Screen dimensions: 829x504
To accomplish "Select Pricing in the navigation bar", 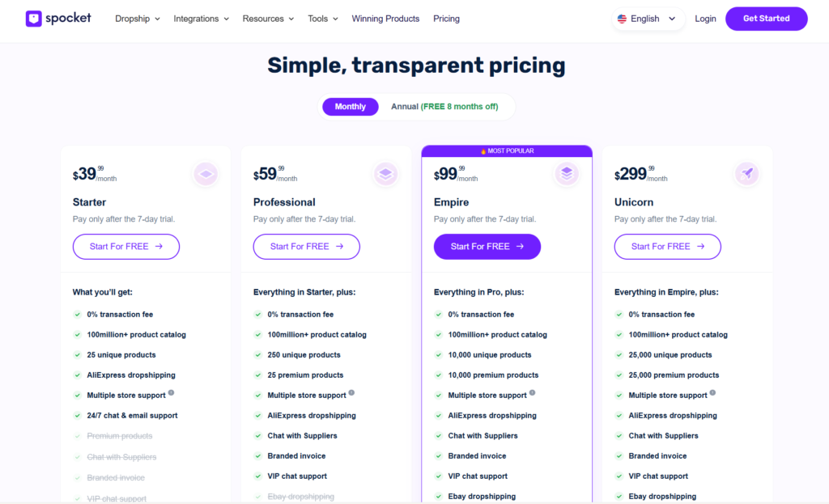I will pos(446,18).
